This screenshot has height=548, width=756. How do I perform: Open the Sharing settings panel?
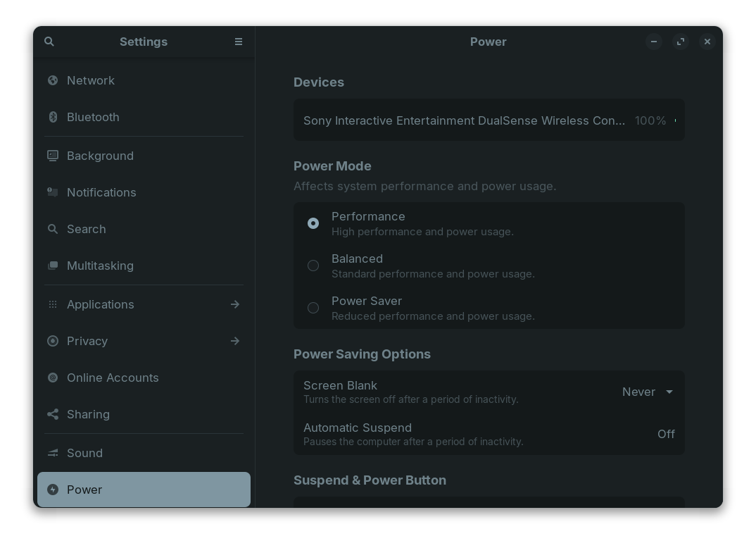[144, 414]
